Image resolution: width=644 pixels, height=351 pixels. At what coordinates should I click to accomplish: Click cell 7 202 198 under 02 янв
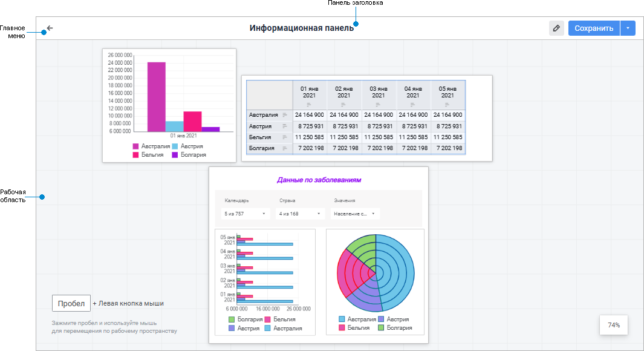click(x=345, y=148)
